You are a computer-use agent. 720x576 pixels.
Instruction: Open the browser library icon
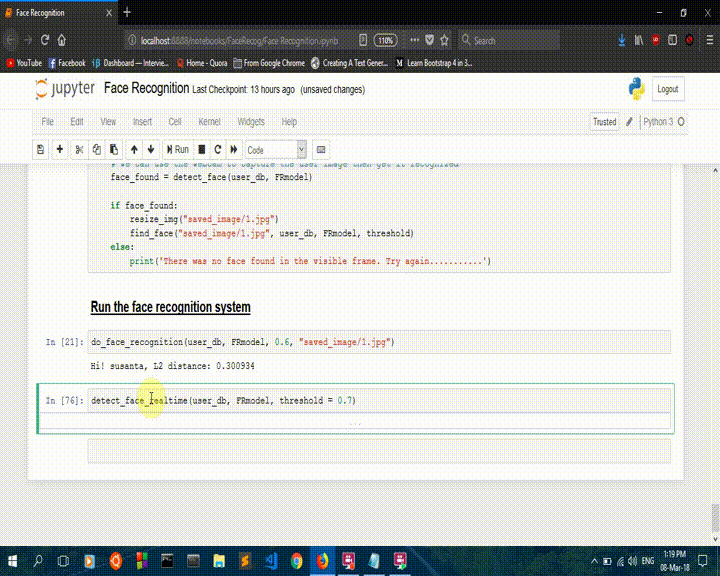point(639,40)
